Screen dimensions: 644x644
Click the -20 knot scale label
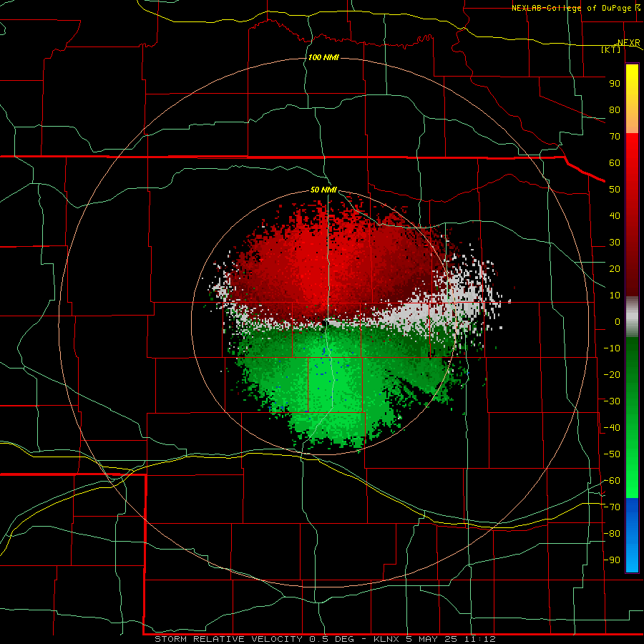pos(612,375)
